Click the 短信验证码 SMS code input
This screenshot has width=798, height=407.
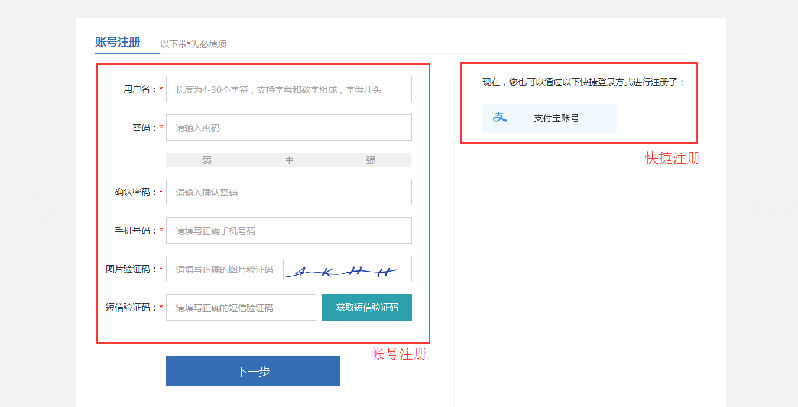pos(241,307)
